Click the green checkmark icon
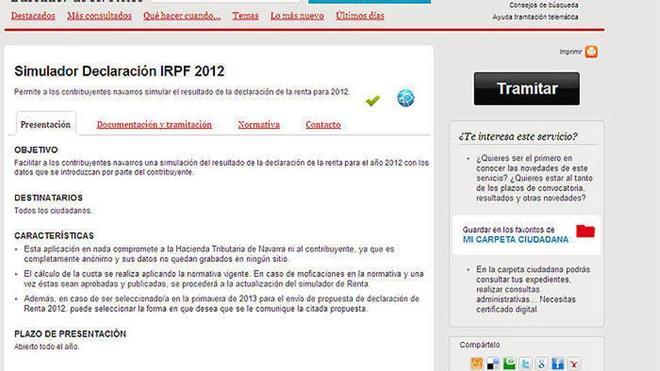 click(373, 100)
